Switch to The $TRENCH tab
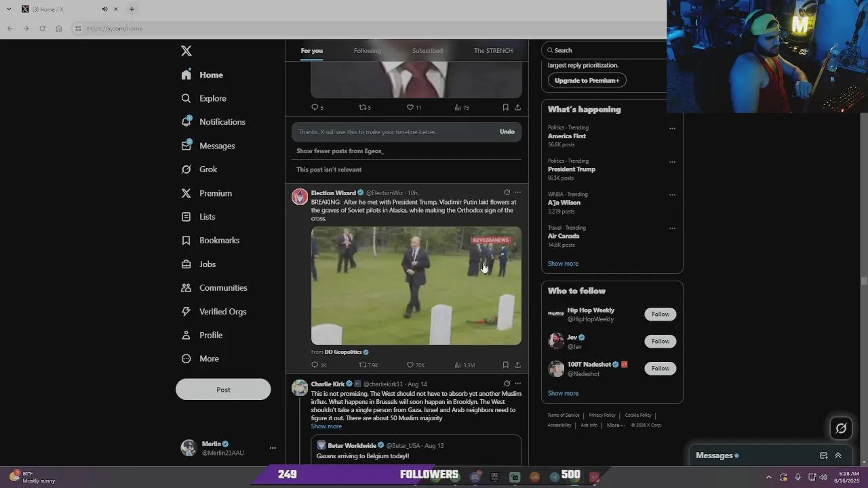 (493, 51)
